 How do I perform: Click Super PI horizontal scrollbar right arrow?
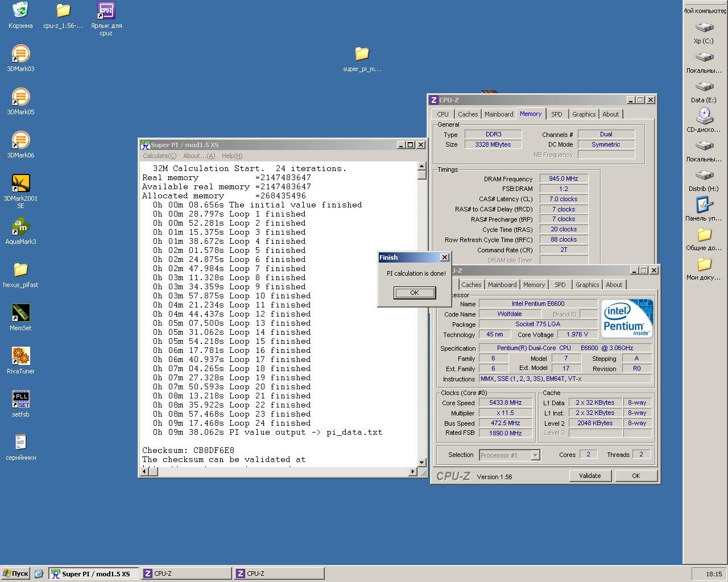coord(413,472)
